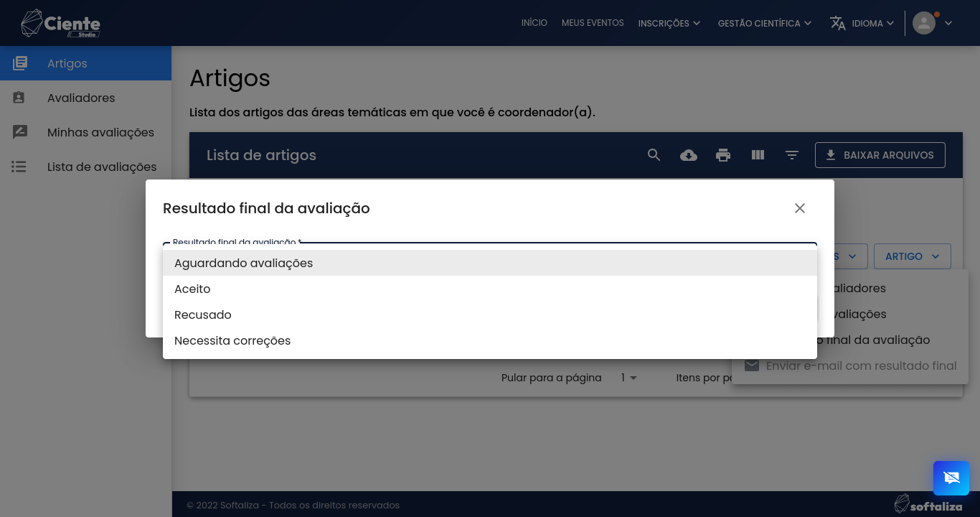The height and width of the screenshot is (517, 980).
Task: Click the 2022 Softaliza copyright text
Action: coord(293,505)
